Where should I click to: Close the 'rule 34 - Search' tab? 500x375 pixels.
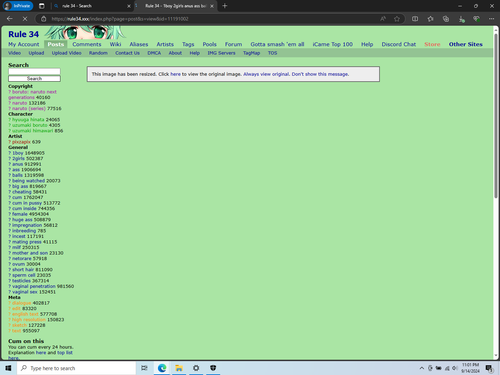click(x=129, y=6)
